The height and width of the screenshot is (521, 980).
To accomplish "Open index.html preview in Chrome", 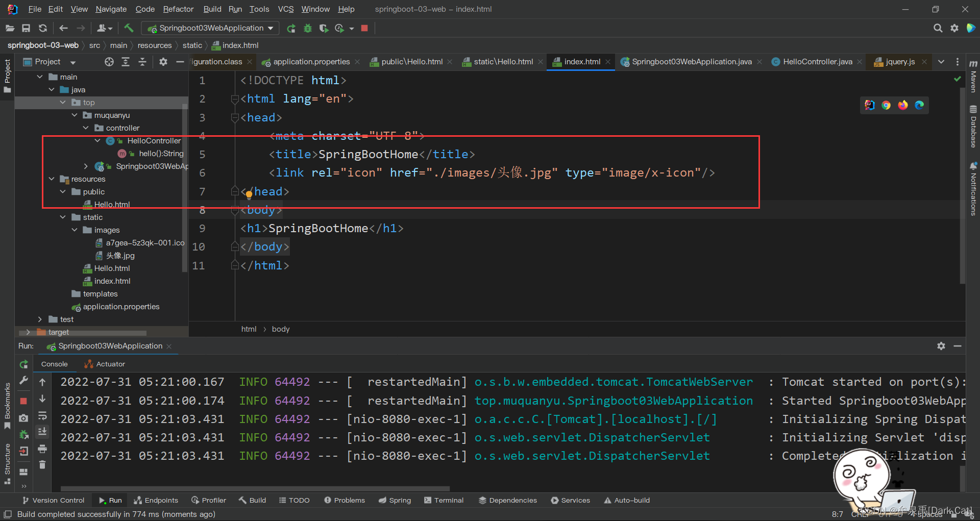I will (x=886, y=105).
